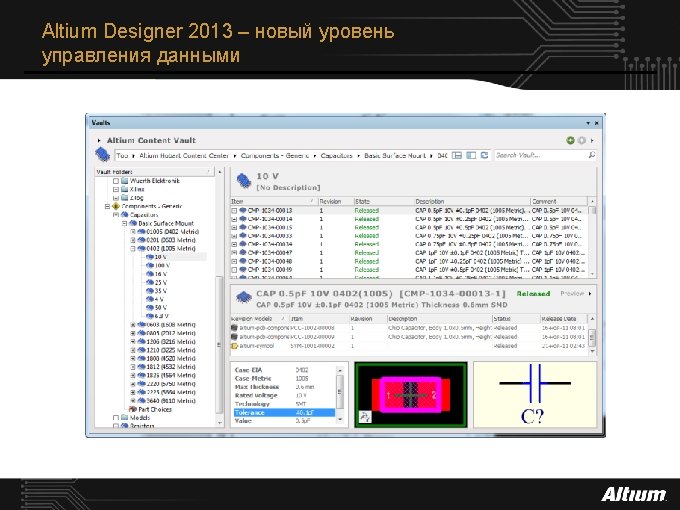Open the Vaults panel options dropdown arrow
The height and width of the screenshot is (510, 680).
point(588,123)
